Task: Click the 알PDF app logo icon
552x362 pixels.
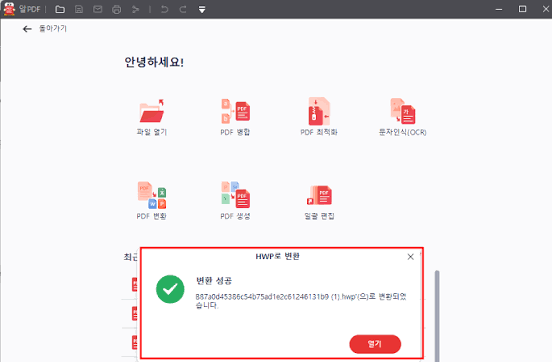Action: click(x=9, y=9)
